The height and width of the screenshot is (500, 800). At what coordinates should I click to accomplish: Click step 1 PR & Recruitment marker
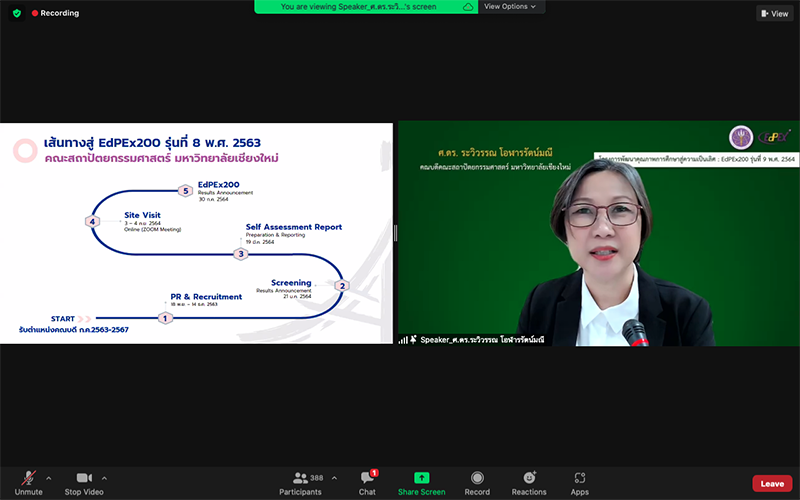pyautogui.click(x=165, y=318)
